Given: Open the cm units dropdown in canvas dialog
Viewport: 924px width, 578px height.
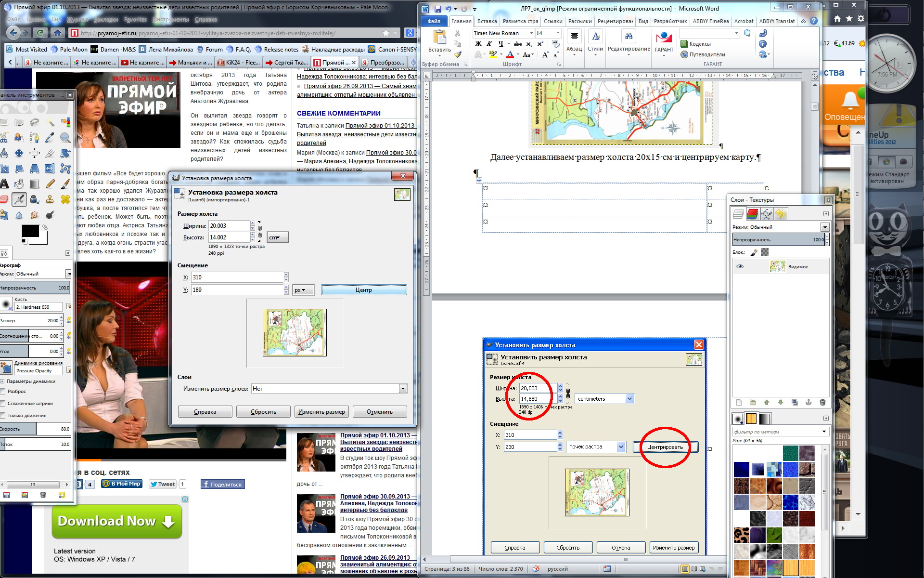Looking at the screenshot, I should [278, 237].
